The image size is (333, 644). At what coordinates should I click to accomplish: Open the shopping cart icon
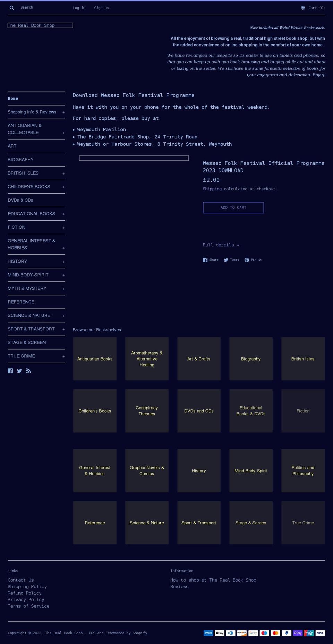click(302, 8)
